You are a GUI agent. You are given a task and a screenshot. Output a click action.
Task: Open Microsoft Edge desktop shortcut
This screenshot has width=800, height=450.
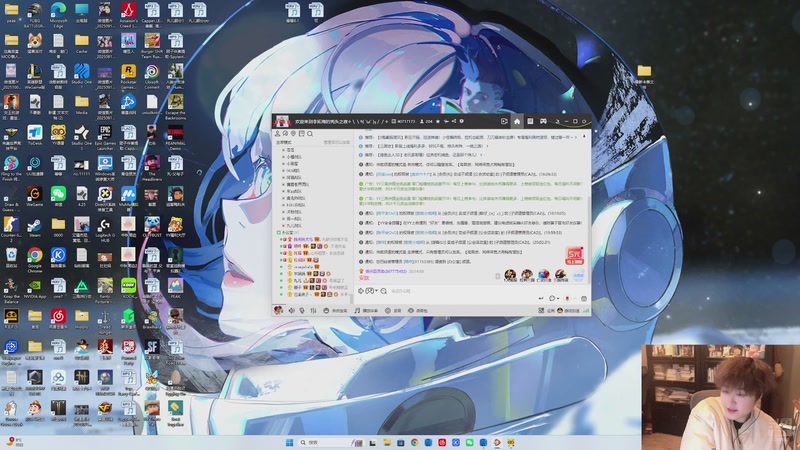click(58, 13)
